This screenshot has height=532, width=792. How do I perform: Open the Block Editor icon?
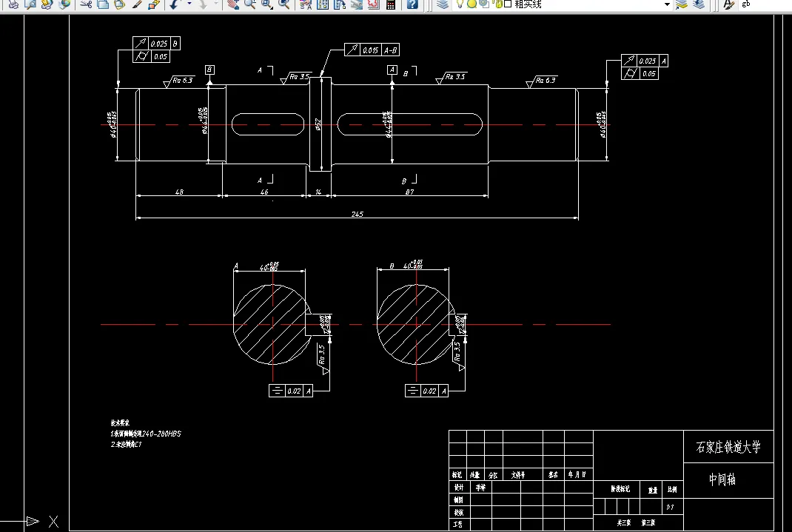click(x=154, y=4)
